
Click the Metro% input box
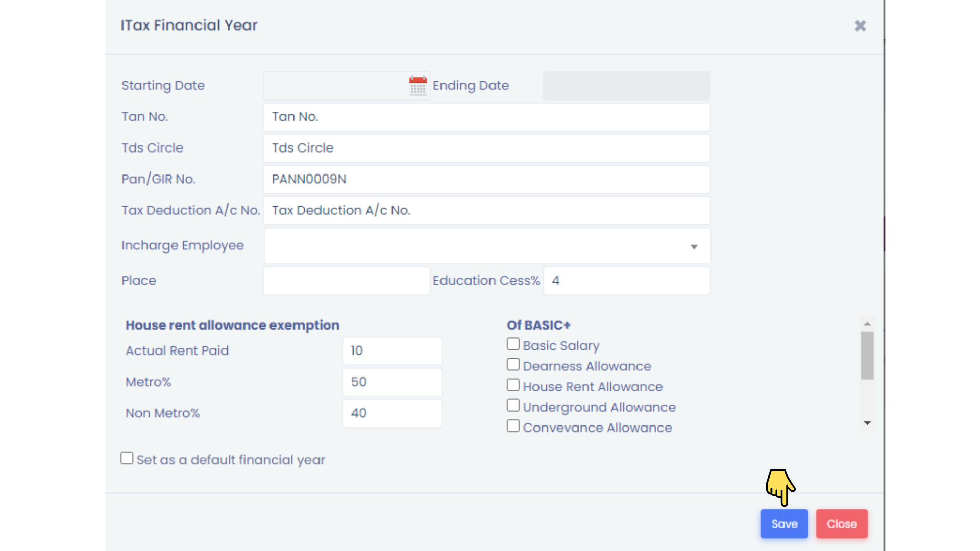[x=391, y=382]
